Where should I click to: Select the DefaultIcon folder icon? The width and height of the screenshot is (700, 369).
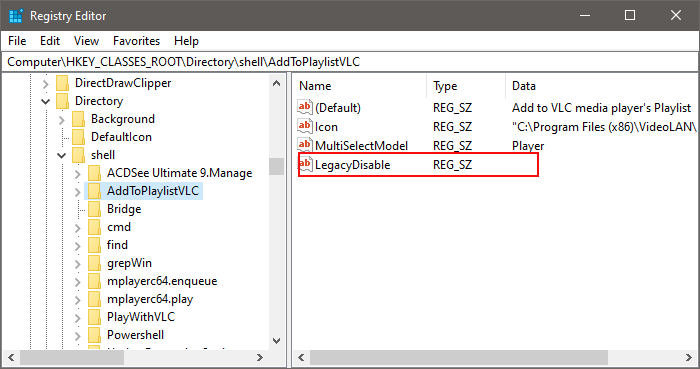[x=79, y=137]
